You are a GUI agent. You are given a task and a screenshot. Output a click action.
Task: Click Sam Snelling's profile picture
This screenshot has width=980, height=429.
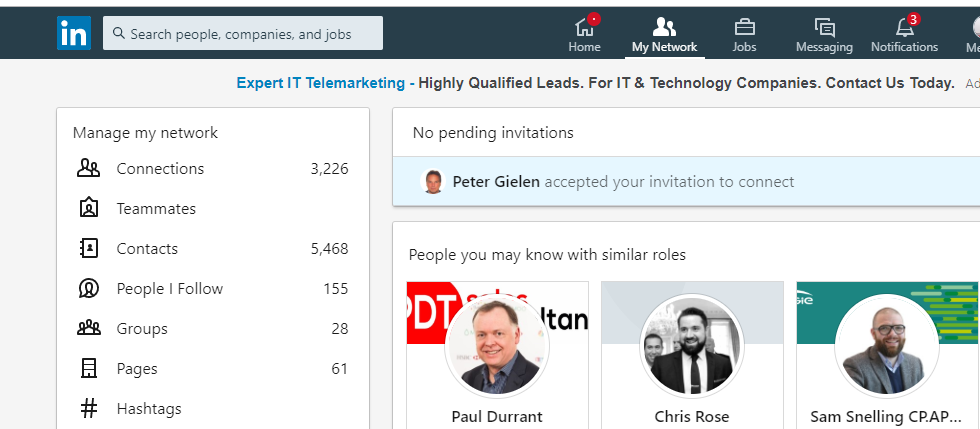[887, 346]
